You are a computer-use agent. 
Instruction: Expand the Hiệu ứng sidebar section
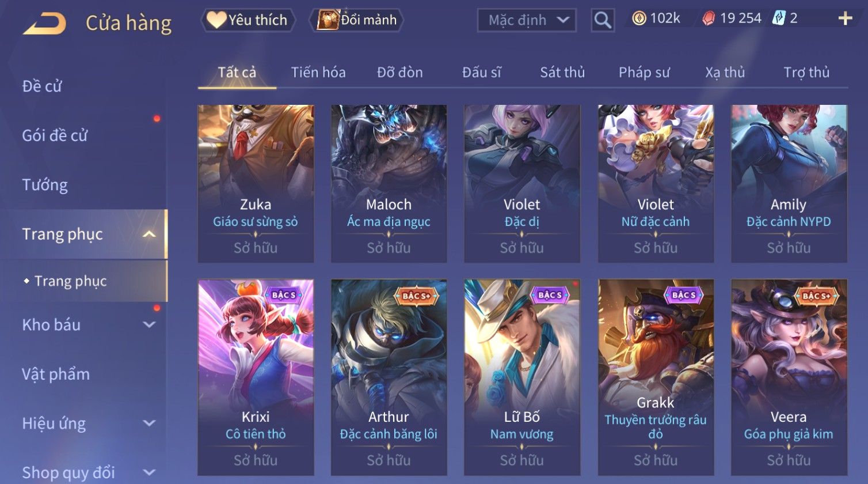coord(149,423)
